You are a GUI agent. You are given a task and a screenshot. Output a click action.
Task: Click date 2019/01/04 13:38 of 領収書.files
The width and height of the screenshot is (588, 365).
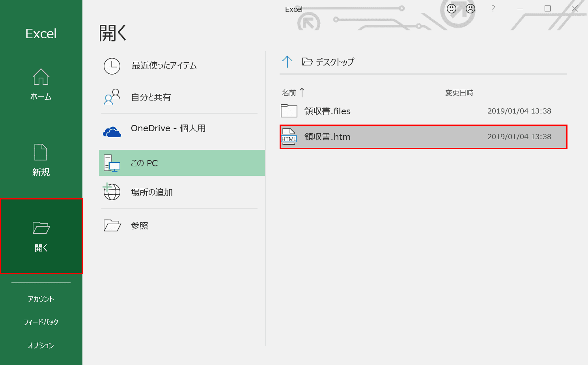point(519,111)
